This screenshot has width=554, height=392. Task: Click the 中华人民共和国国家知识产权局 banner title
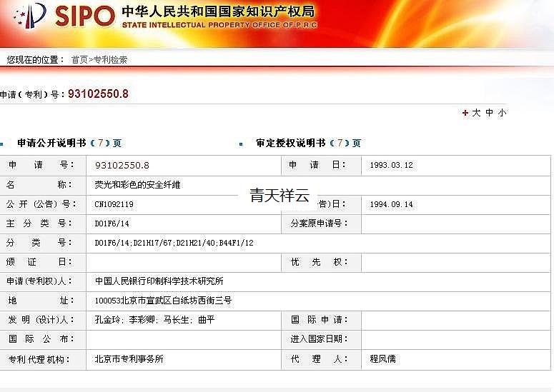218,11
